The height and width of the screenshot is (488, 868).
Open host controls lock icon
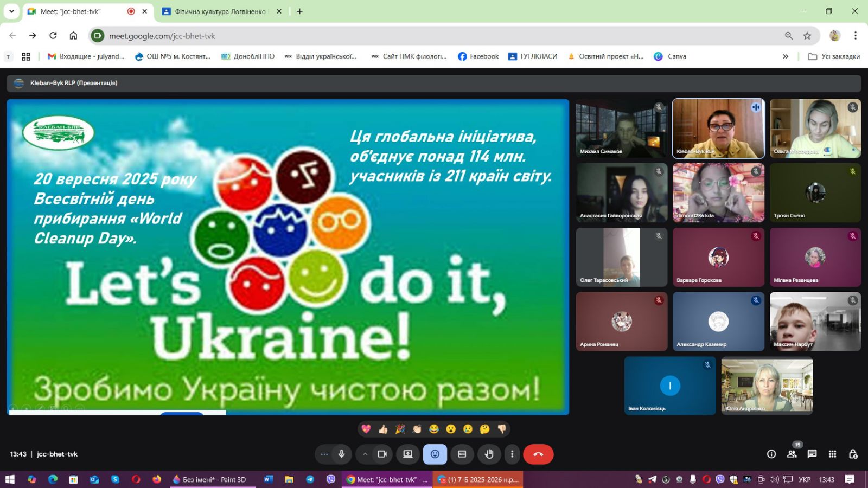pos(853,454)
